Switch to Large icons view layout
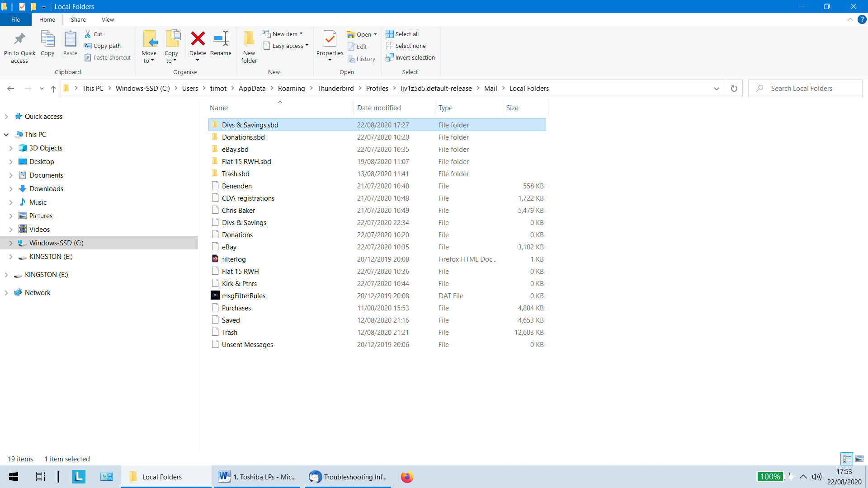This screenshot has width=868, height=488. pyautogui.click(x=859, y=459)
